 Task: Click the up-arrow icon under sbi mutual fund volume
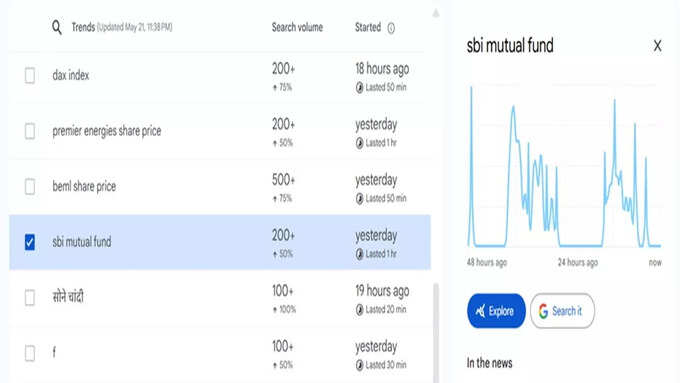coord(275,254)
